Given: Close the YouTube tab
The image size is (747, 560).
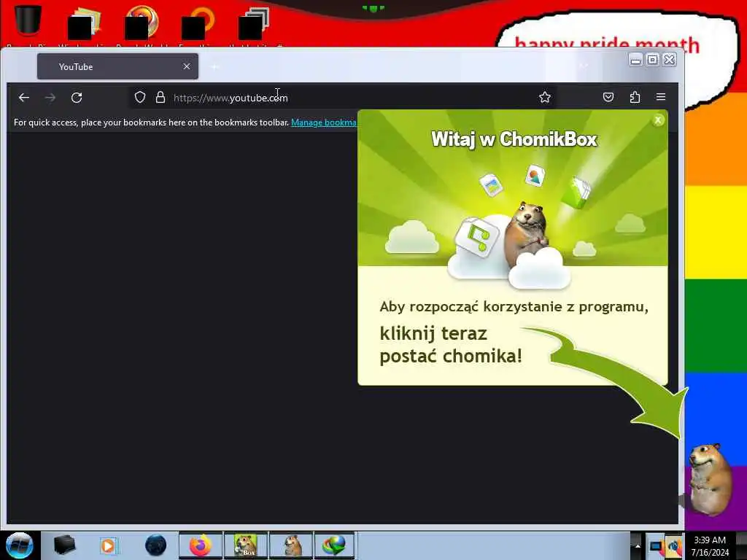Looking at the screenshot, I should click(187, 66).
